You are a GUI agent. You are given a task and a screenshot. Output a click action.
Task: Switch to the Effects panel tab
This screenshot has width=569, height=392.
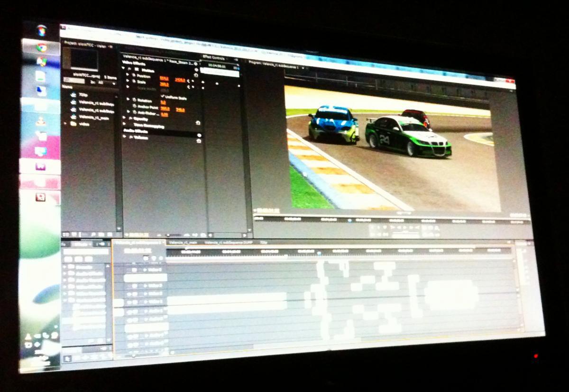click(81, 245)
